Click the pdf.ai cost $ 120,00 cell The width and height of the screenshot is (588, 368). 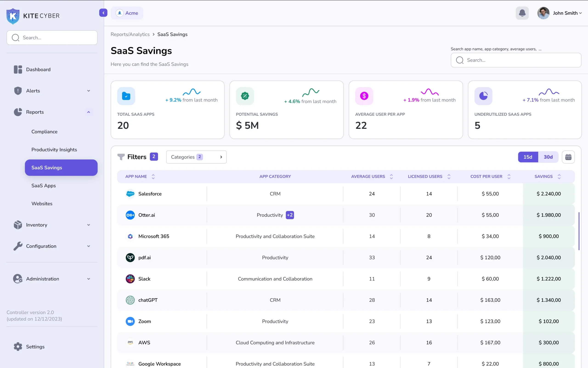(x=490, y=258)
